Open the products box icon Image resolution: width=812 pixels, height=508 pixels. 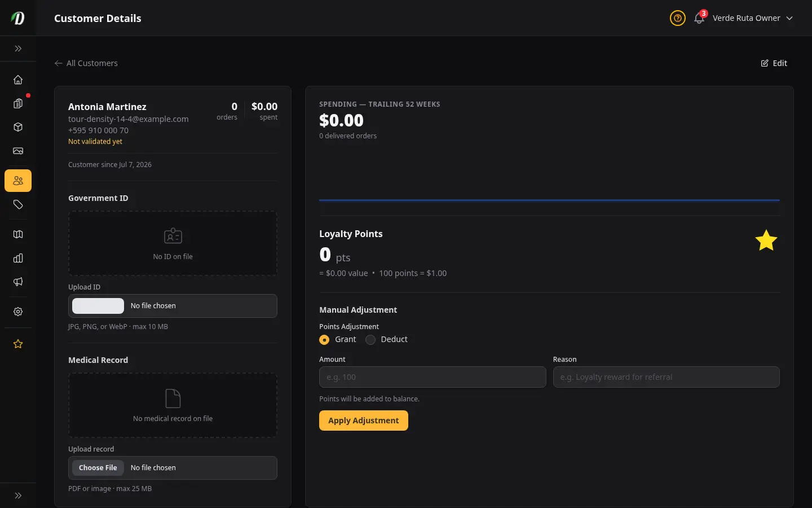18,127
